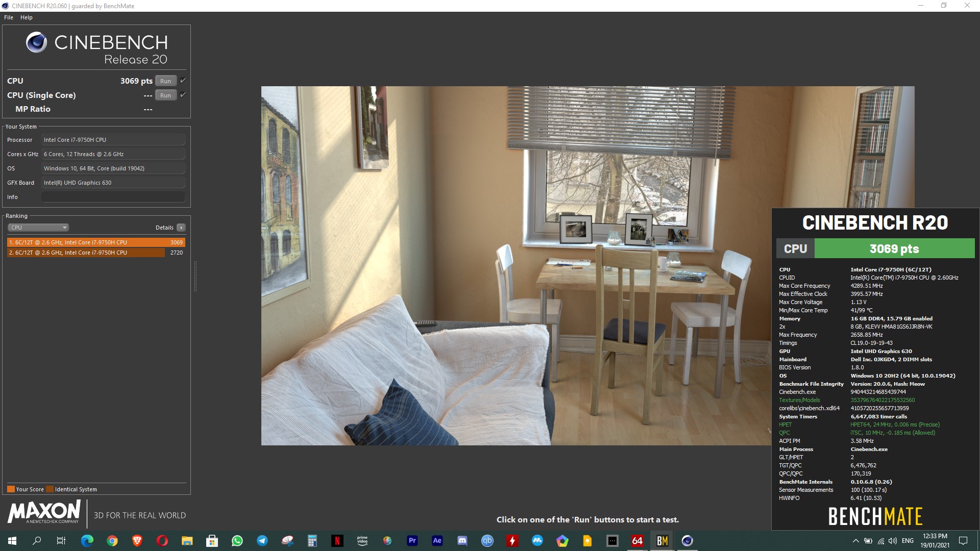The height and width of the screenshot is (551, 980).
Task: Open the Windows Start menu
Action: [x=12, y=541]
